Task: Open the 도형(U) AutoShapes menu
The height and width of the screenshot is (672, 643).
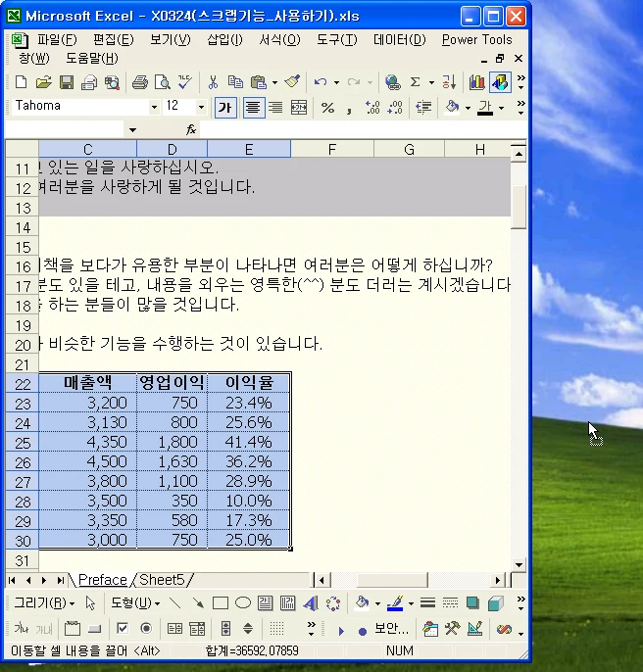Action: 135,603
